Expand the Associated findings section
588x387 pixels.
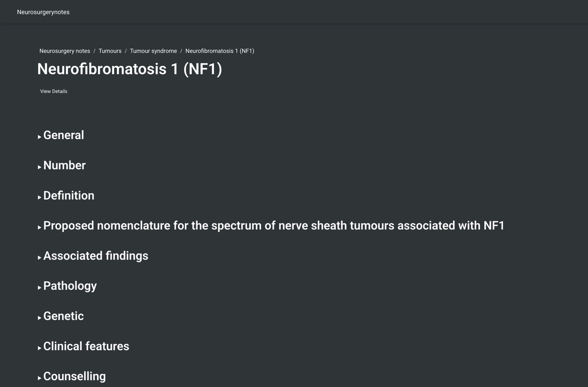96,256
